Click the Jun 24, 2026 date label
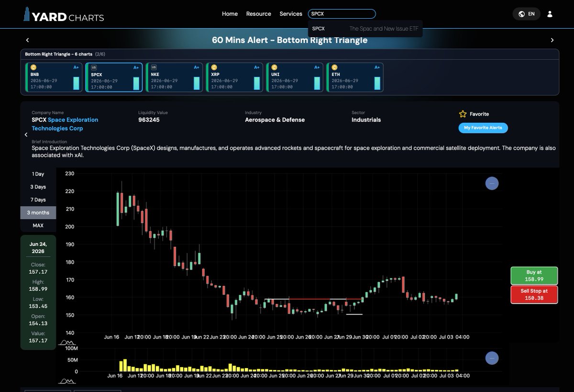Screen dimensions: 574x392 click(38, 248)
